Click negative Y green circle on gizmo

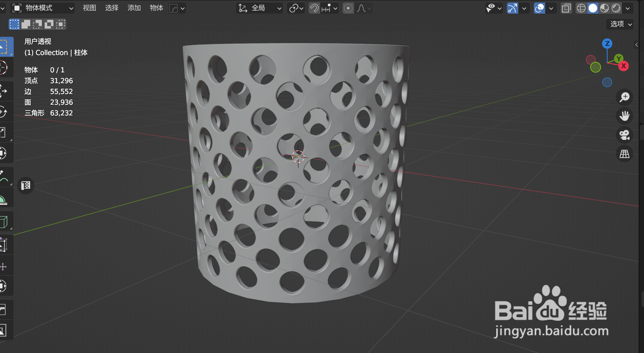pos(596,67)
